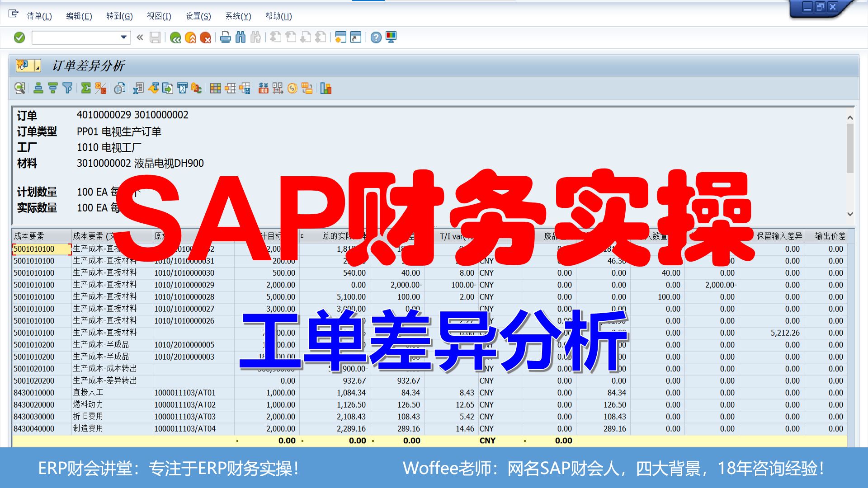Screen dimensions: 868x488
Task: Open dropdown arrow beside 订单差异分析 title button
Action: tap(38, 66)
